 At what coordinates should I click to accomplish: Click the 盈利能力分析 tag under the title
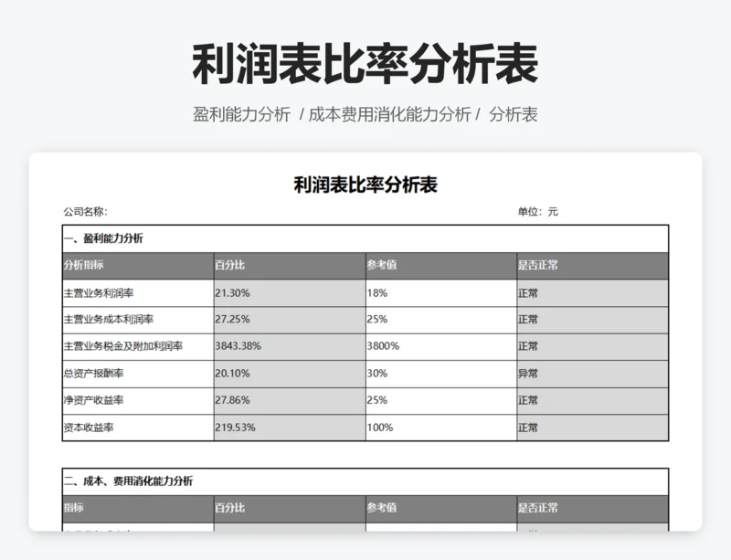241,114
